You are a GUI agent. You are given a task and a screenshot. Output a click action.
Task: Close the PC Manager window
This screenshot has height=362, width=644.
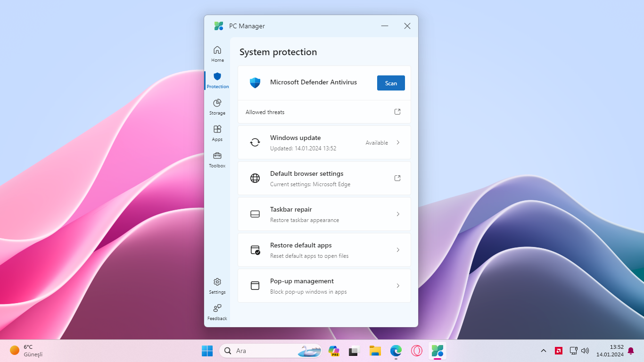pos(407,26)
